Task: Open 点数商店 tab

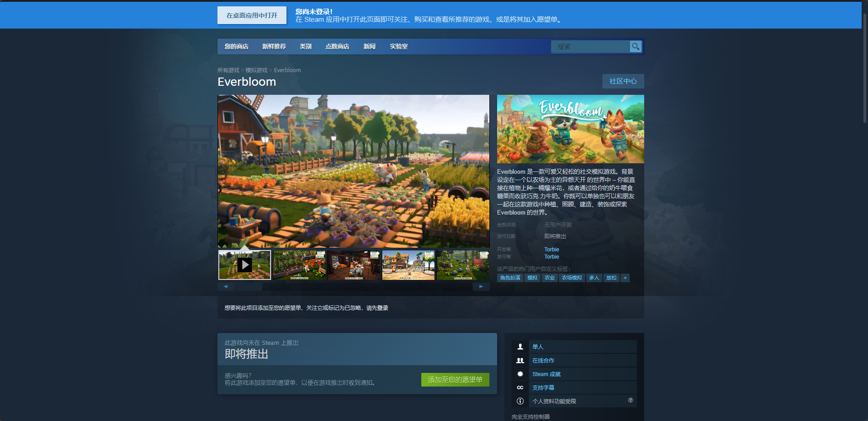Action: (337, 46)
